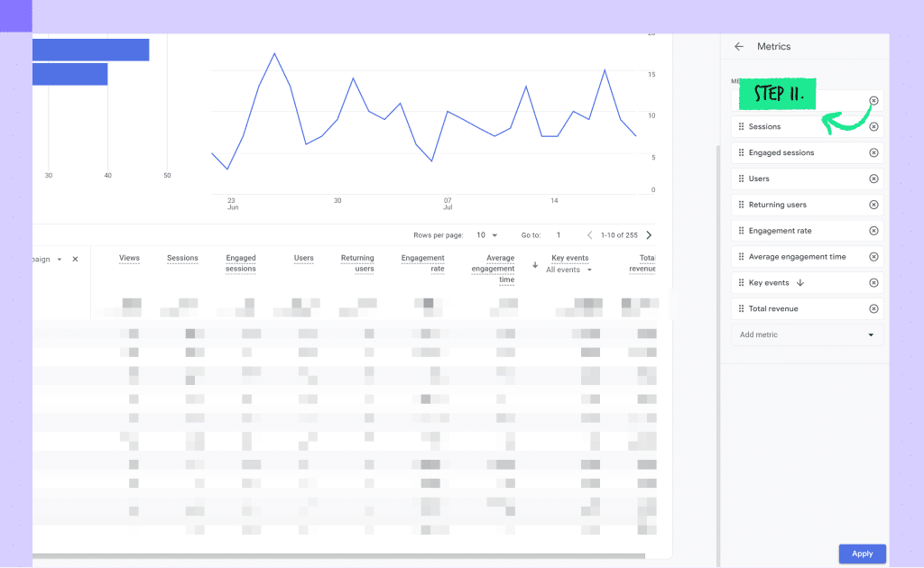Viewport: 924px width, 568px height.
Task: Remove the topmost metric above Sessions
Action: point(873,101)
